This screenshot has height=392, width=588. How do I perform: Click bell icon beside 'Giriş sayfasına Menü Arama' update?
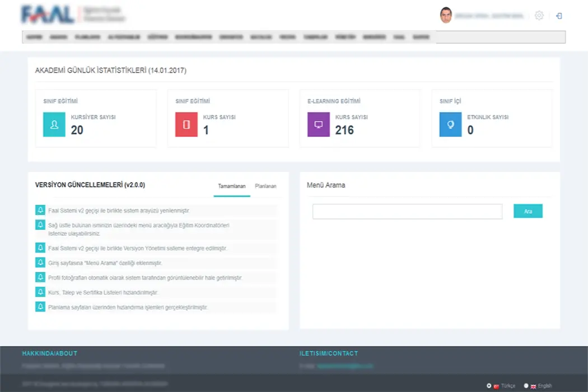tap(40, 262)
